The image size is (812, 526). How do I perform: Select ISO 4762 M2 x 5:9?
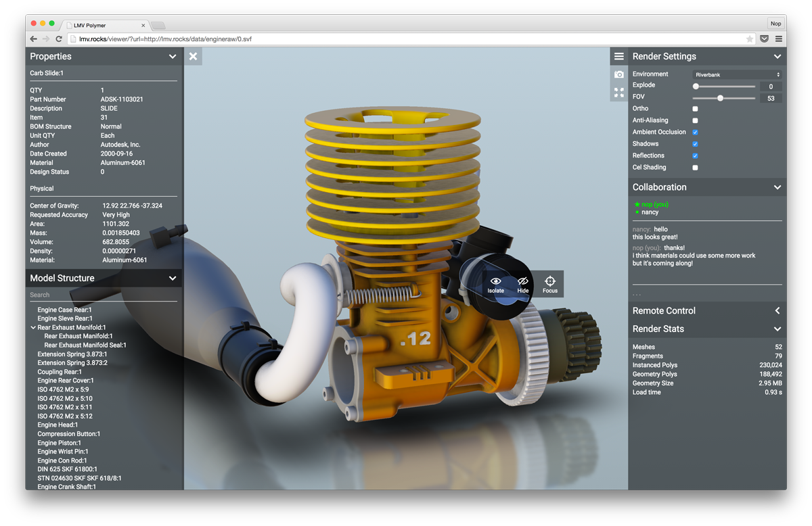64,389
